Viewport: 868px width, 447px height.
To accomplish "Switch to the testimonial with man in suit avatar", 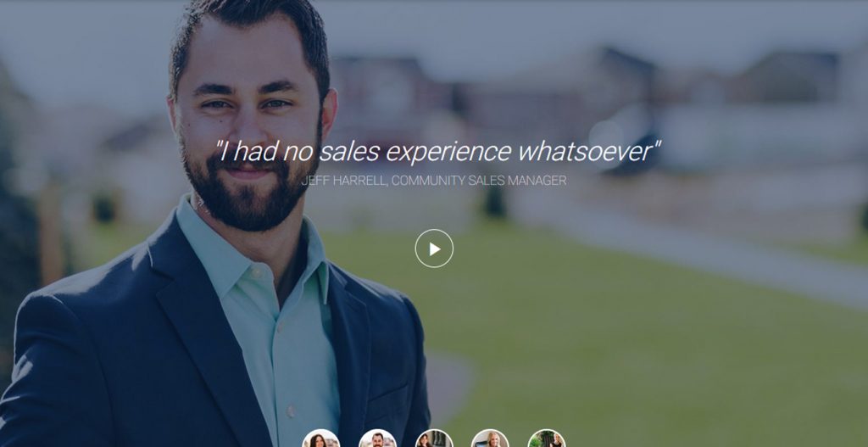I will coord(377,439).
